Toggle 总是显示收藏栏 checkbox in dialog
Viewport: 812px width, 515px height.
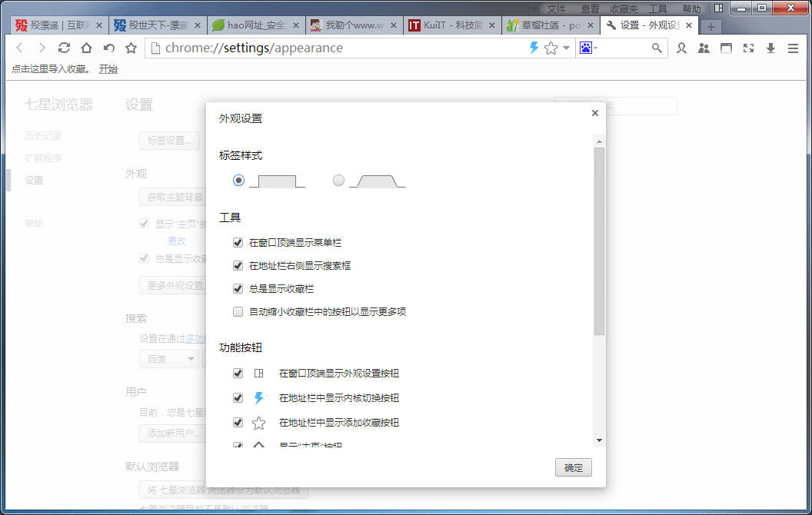tap(238, 288)
